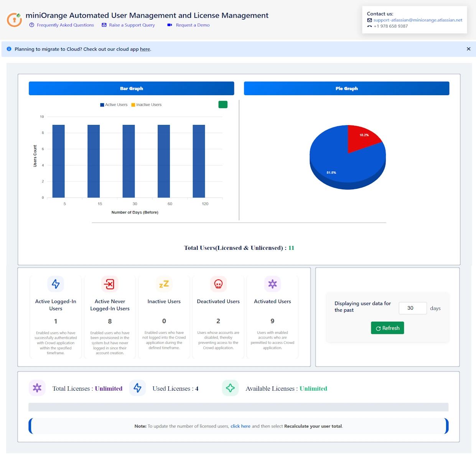Click the phone icon in Contact us box
Viewport: 476px width, 459px height.
click(369, 26)
